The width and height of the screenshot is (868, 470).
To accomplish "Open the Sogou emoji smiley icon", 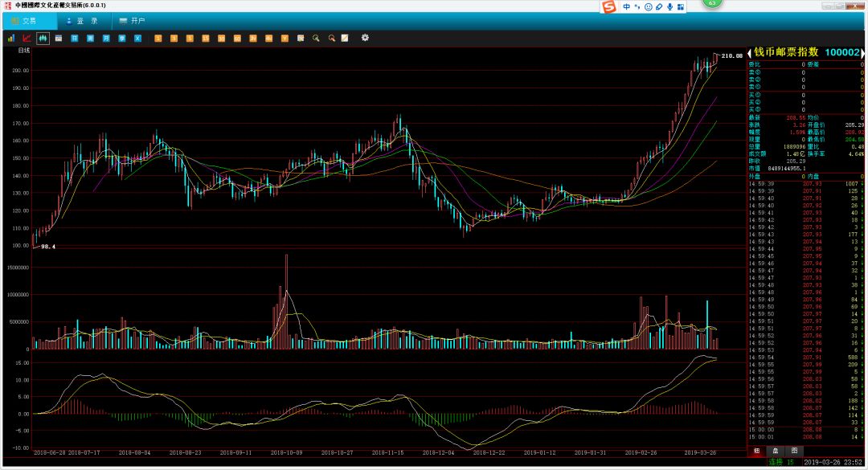I will click(649, 6).
